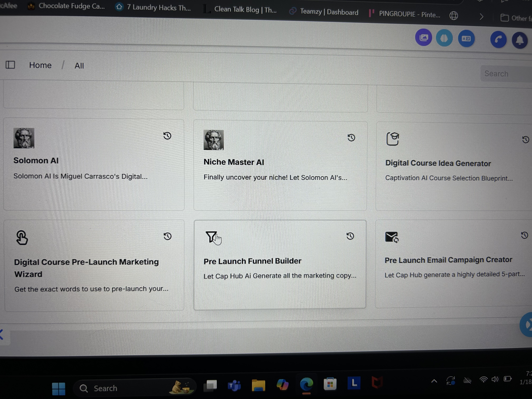This screenshot has width=532, height=399.
Task: Click 'Solomon AI Is Miguel Carrasco's Digital...' description
Action: (81, 176)
